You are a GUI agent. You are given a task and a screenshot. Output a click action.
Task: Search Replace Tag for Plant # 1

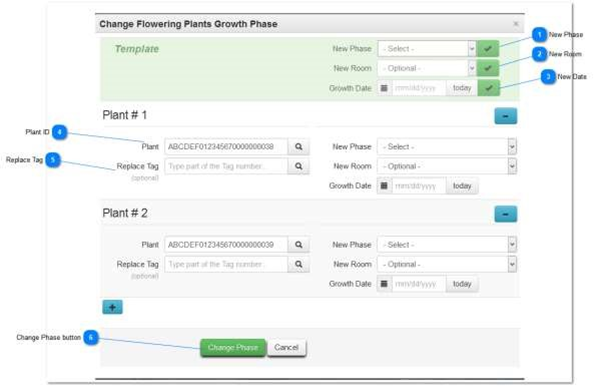point(299,166)
